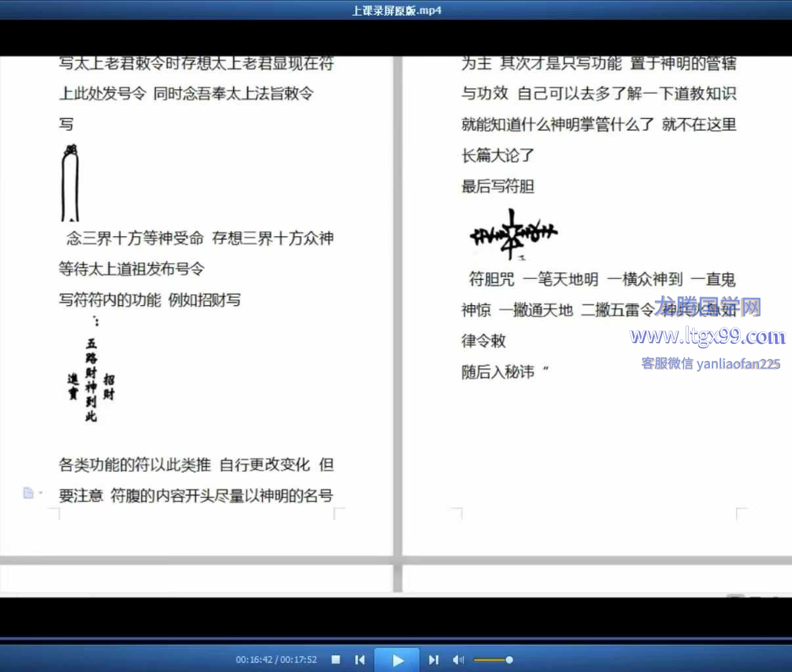792x672 pixels.
Task: Click the volume slider knob
Action: point(509,660)
